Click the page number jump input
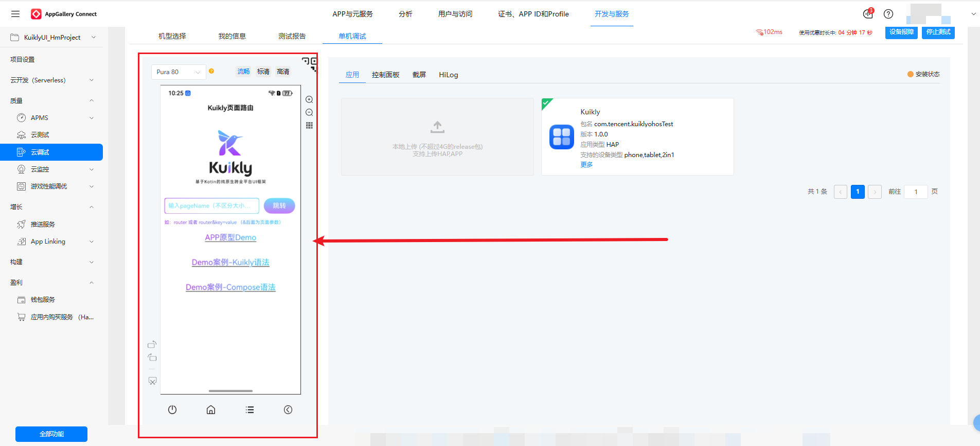Viewport: 980px width, 446px height. (x=916, y=192)
